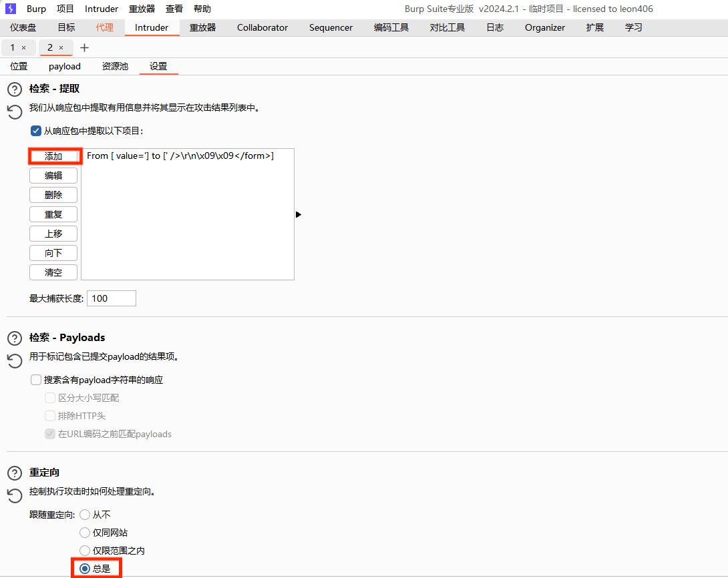The image size is (728, 578).
Task: Reset 检索 - Payloads section to defaults
Action: point(15,360)
